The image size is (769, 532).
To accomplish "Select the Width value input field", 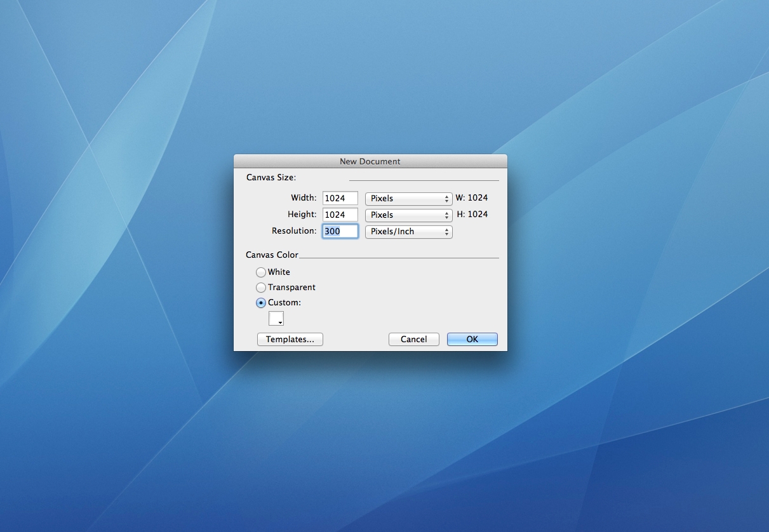I will pyautogui.click(x=340, y=198).
